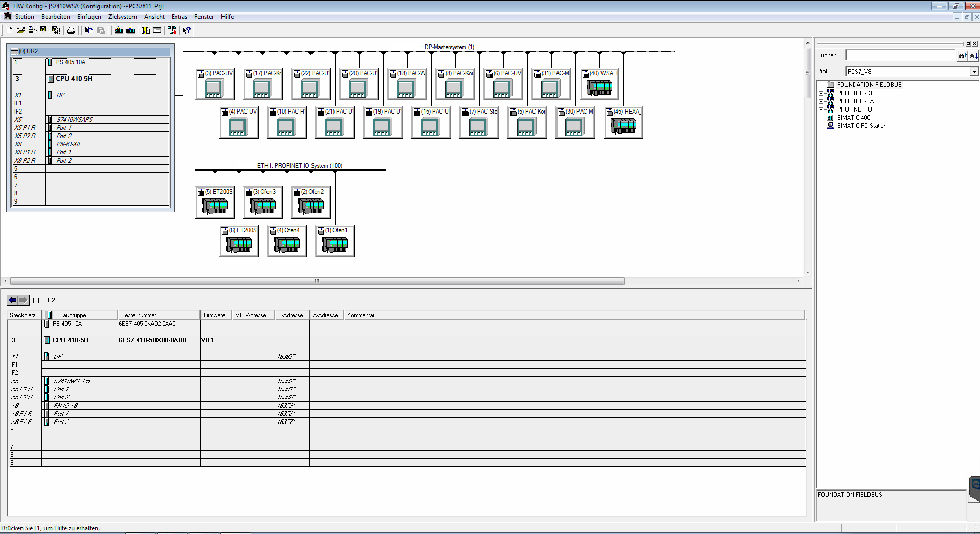This screenshot has width=980, height=534.
Task: Select the (3) Ofen3 PROFINET device
Action: (263, 203)
